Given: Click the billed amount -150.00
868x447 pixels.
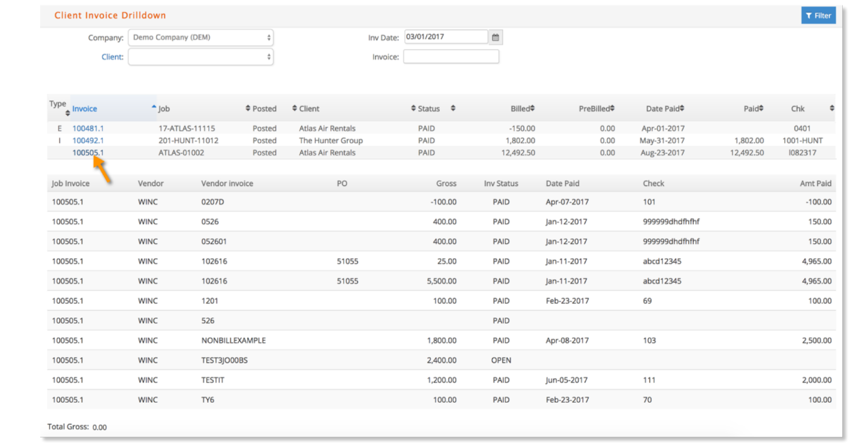Looking at the screenshot, I should click(x=521, y=128).
